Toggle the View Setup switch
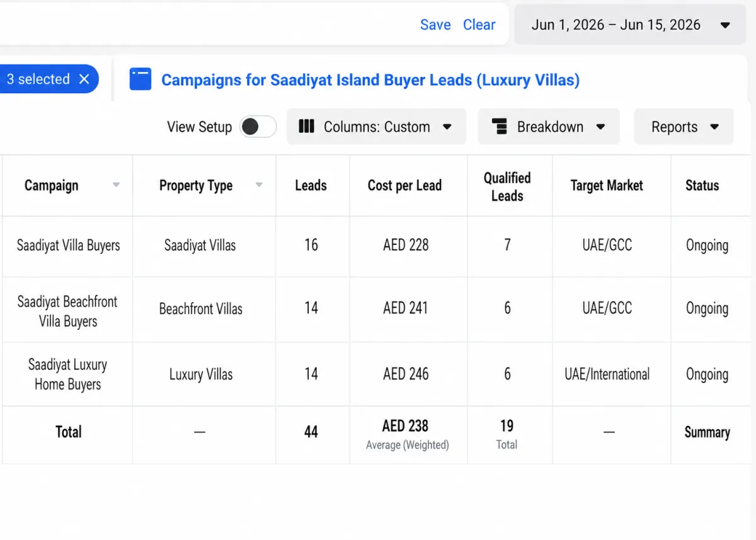Image resolution: width=756 pixels, height=540 pixels. point(259,127)
